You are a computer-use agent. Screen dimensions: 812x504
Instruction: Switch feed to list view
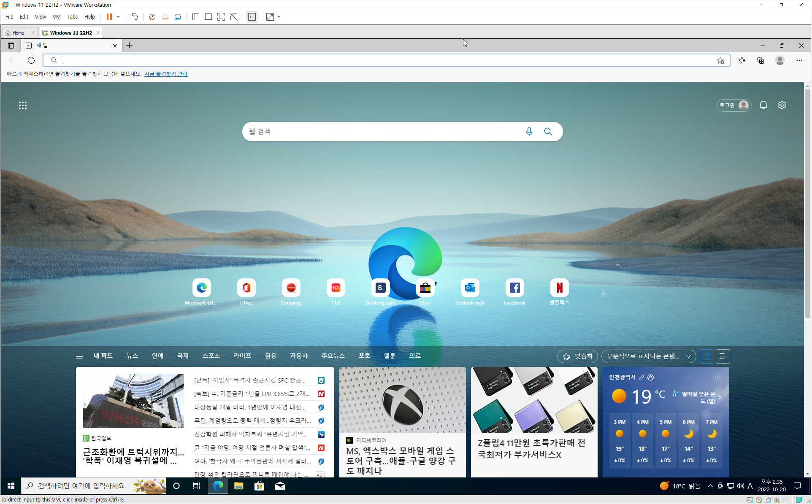click(723, 356)
